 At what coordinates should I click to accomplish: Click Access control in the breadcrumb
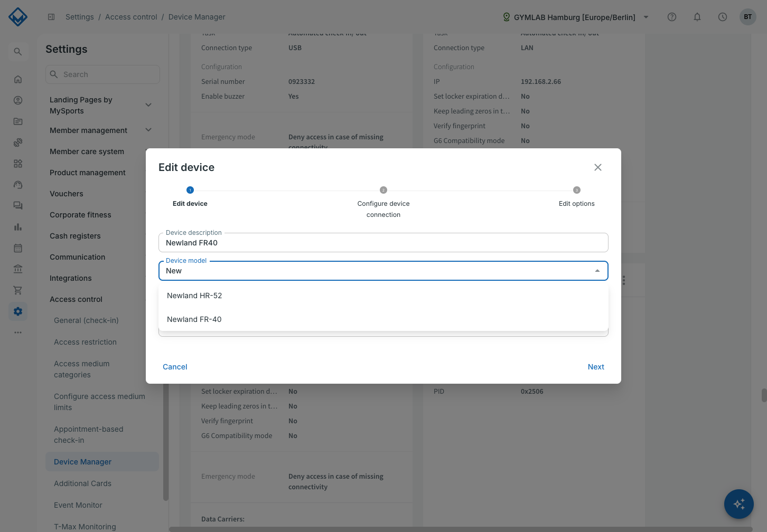click(x=131, y=17)
